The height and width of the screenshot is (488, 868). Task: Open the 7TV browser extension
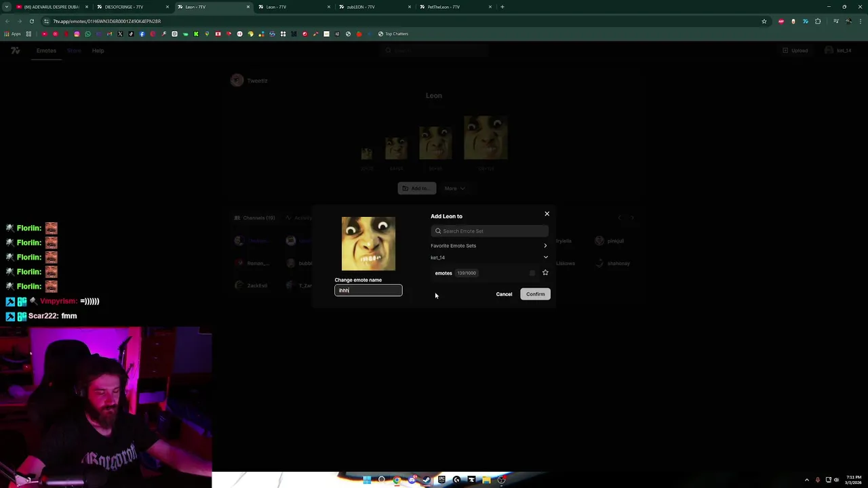[806, 21]
